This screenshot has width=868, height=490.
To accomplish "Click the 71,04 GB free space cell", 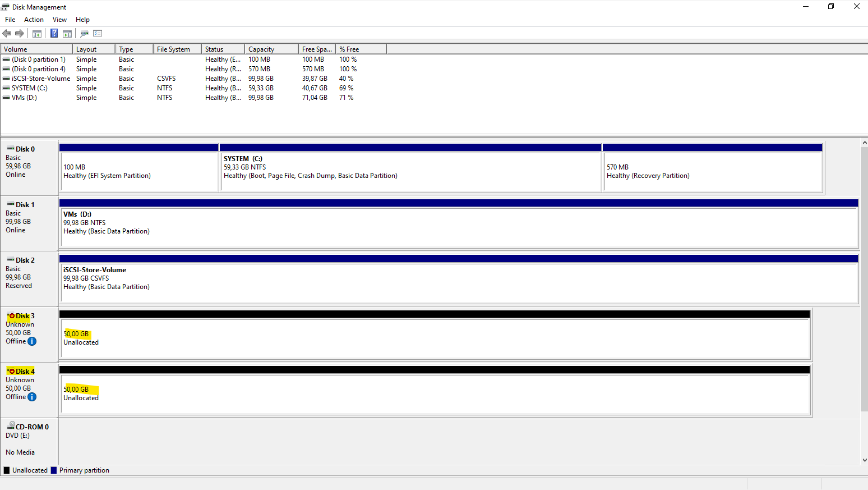I will pos(315,98).
